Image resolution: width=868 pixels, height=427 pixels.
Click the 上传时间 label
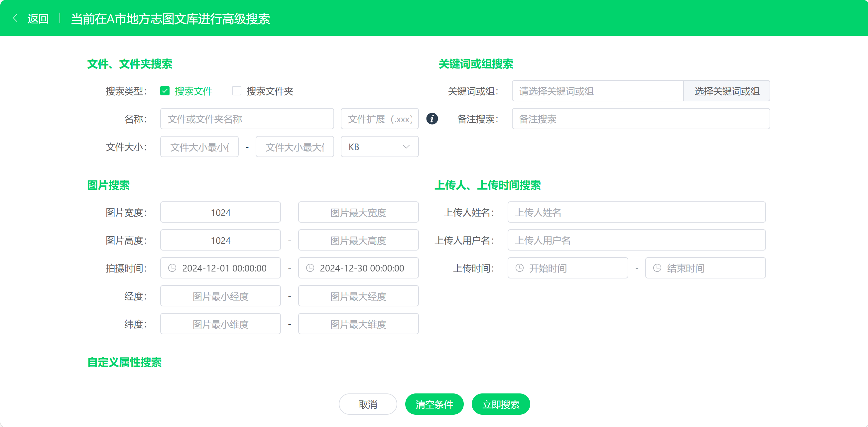click(473, 268)
